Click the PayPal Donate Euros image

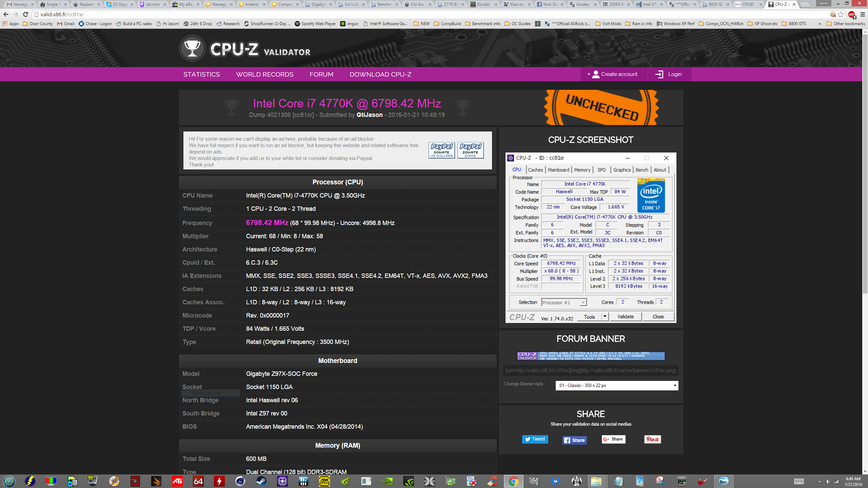pyautogui.click(x=470, y=150)
